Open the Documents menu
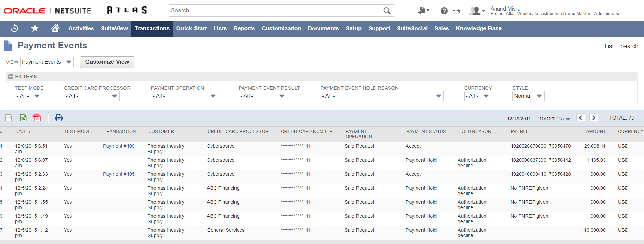The image size is (644, 244). coord(323,29)
